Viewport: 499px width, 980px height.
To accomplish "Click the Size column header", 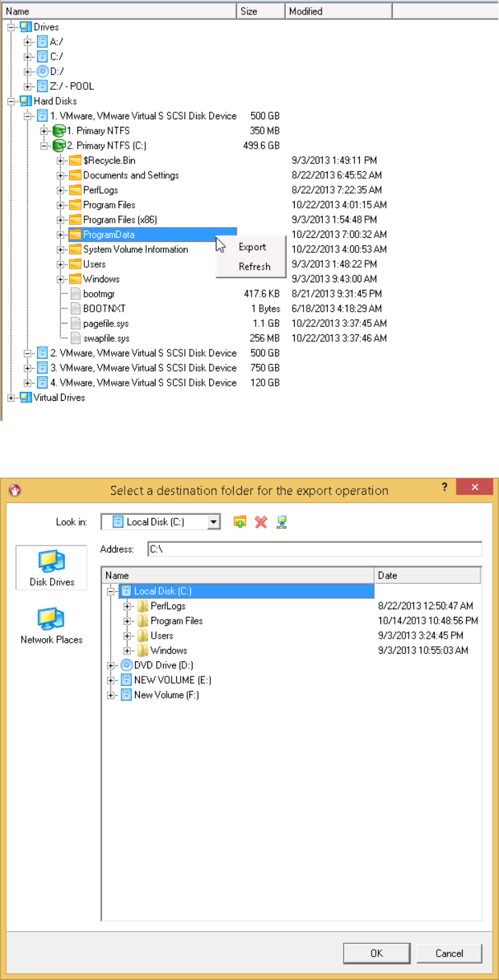I will [x=261, y=11].
